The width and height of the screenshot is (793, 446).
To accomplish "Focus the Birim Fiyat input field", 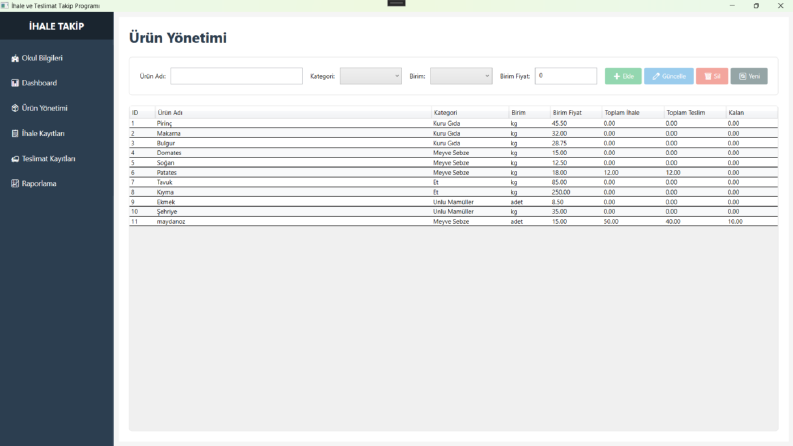I will click(x=565, y=76).
